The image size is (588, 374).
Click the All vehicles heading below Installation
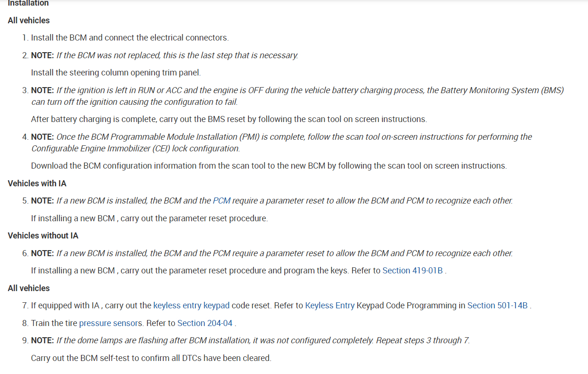tap(29, 20)
